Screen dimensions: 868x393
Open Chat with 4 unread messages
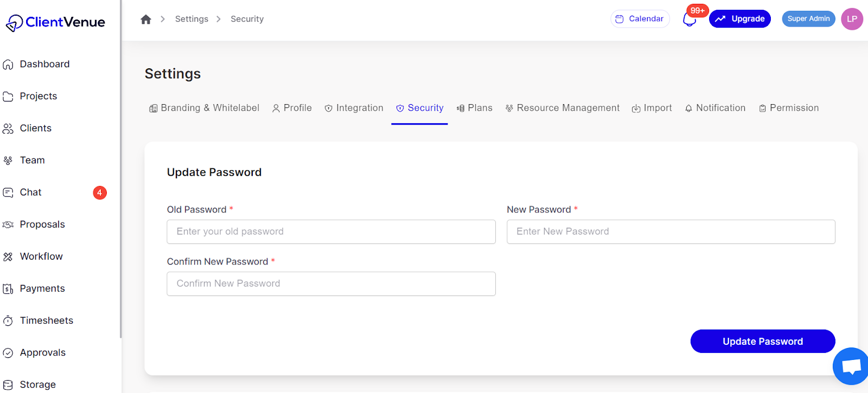point(31,192)
